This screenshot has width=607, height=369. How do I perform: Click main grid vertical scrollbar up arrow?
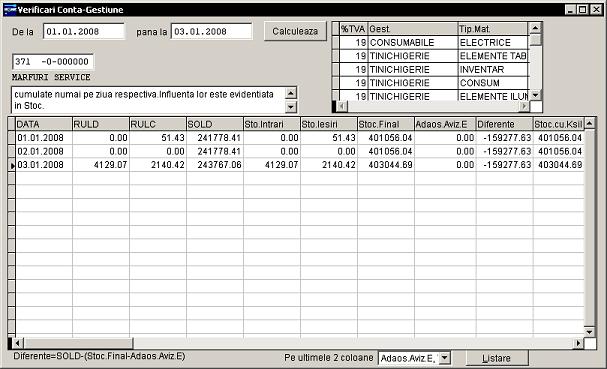coord(589,124)
